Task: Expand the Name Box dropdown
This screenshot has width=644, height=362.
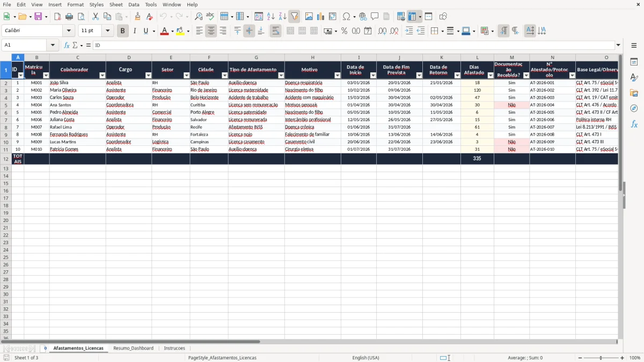Action: 53,45
